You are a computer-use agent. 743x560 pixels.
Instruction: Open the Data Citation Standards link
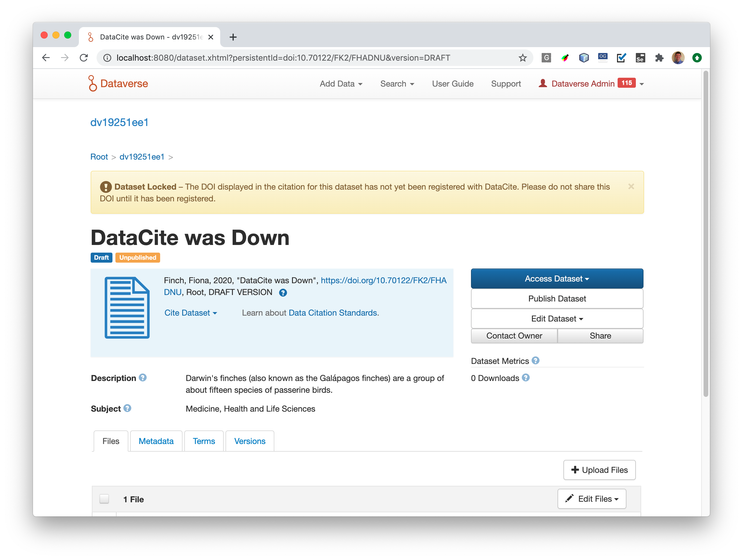[x=333, y=313]
